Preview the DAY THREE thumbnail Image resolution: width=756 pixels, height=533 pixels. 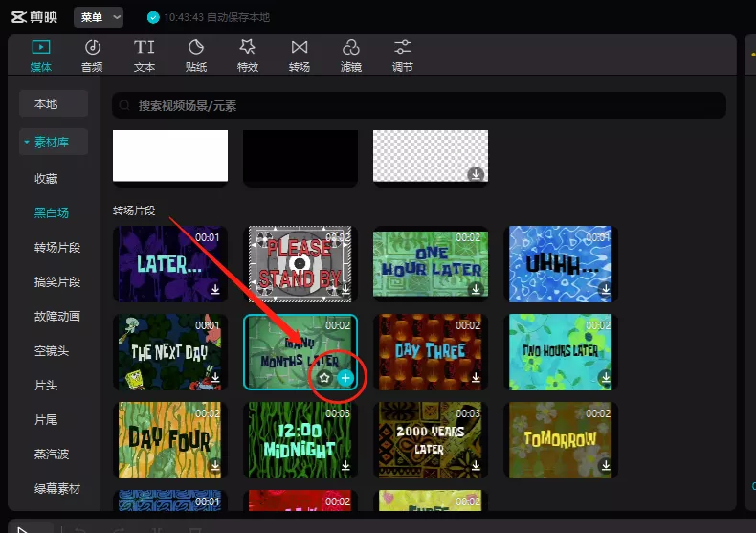(431, 352)
